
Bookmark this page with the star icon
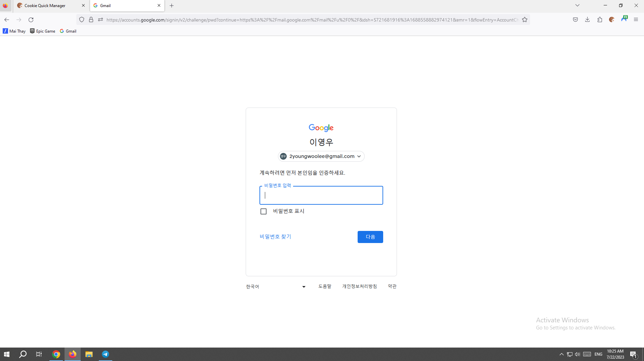525,19
